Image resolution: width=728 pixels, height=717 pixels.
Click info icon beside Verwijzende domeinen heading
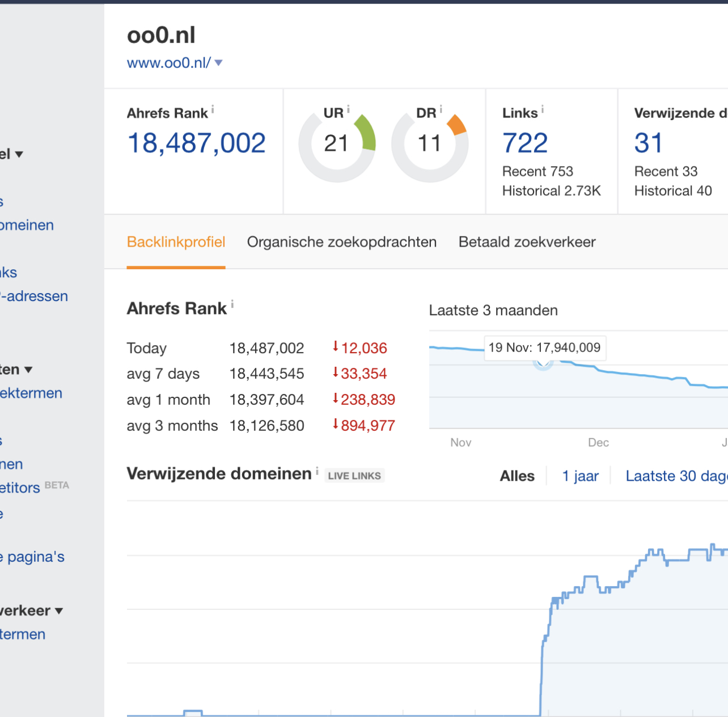(317, 470)
